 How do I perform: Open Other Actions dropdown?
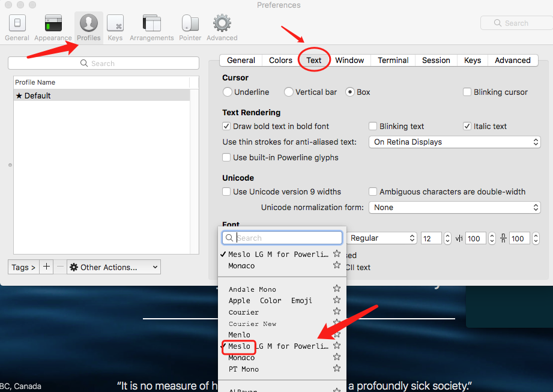[x=113, y=267]
